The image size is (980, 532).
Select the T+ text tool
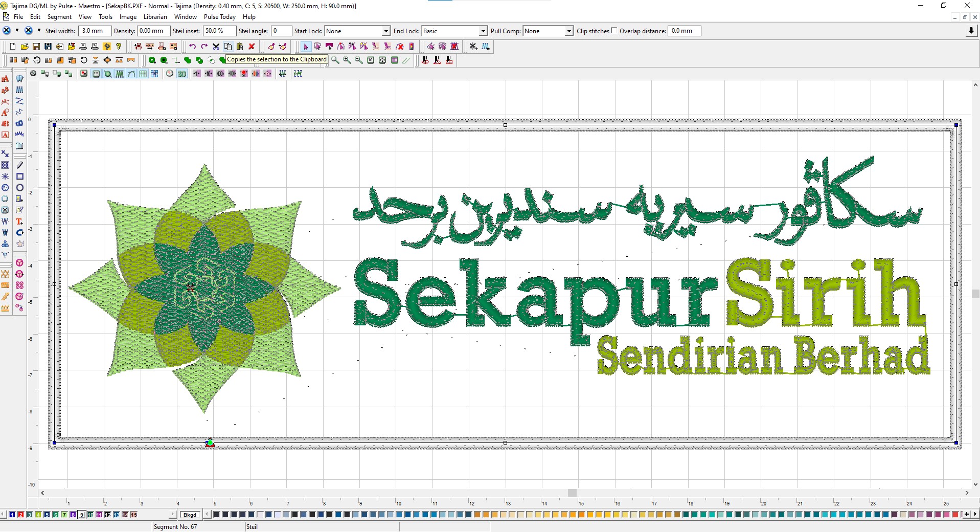coord(20,221)
